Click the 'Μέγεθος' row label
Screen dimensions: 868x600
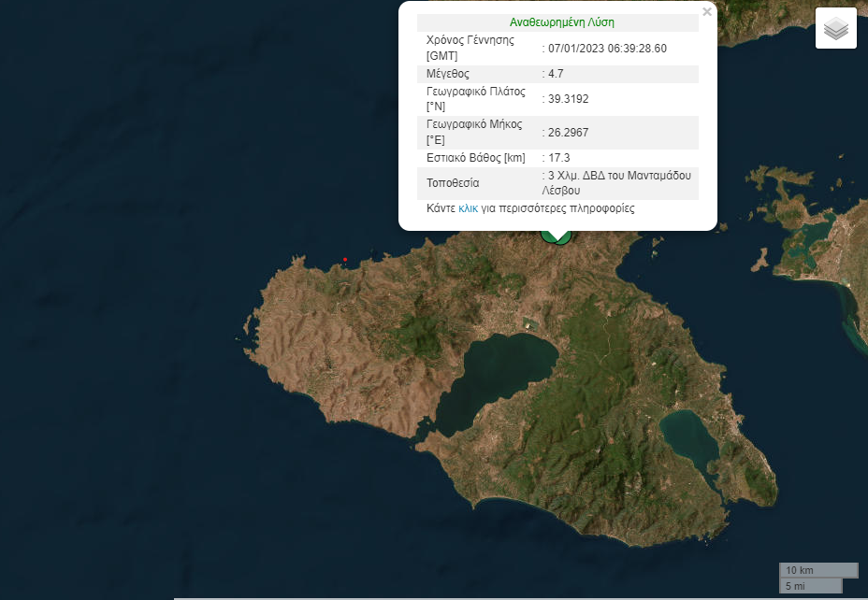448,74
